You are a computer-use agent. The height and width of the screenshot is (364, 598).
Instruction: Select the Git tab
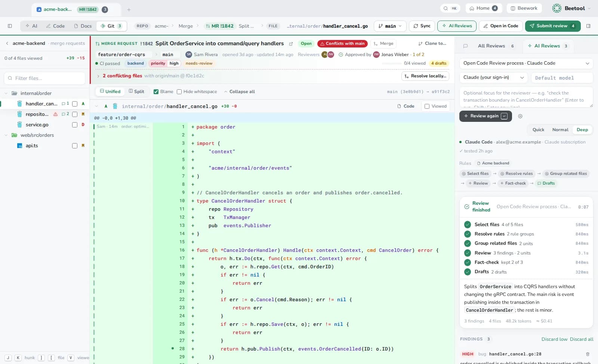tap(111, 26)
